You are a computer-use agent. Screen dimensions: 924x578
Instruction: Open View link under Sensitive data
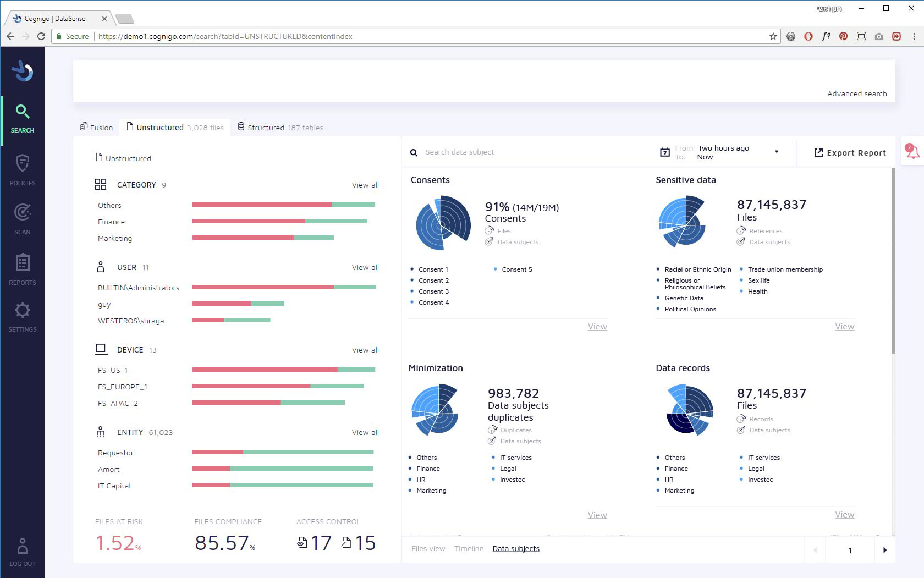click(844, 327)
